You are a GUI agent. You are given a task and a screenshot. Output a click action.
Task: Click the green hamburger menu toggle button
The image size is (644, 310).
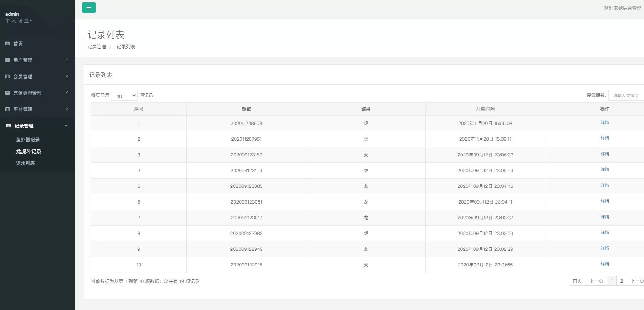88,7
